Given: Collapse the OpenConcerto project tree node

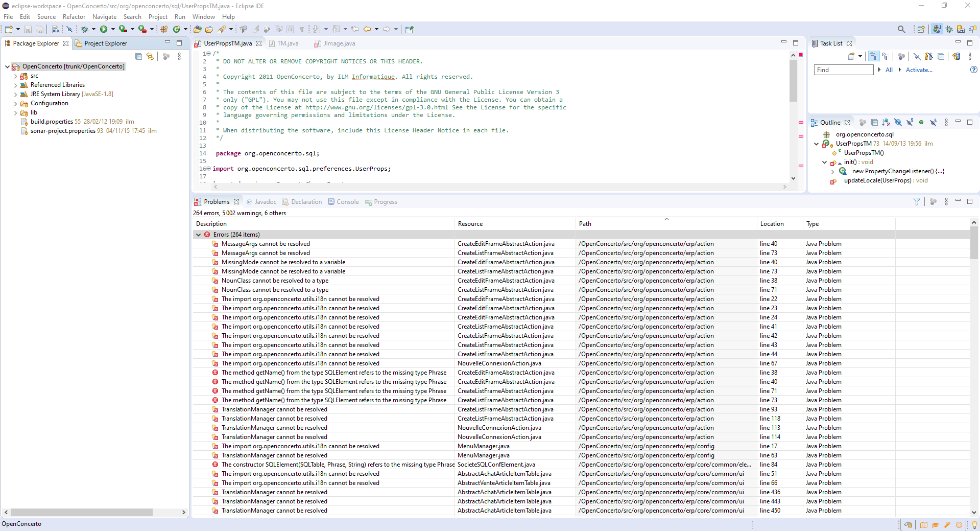Looking at the screenshot, I should pyautogui.click(x=7, y=66).
